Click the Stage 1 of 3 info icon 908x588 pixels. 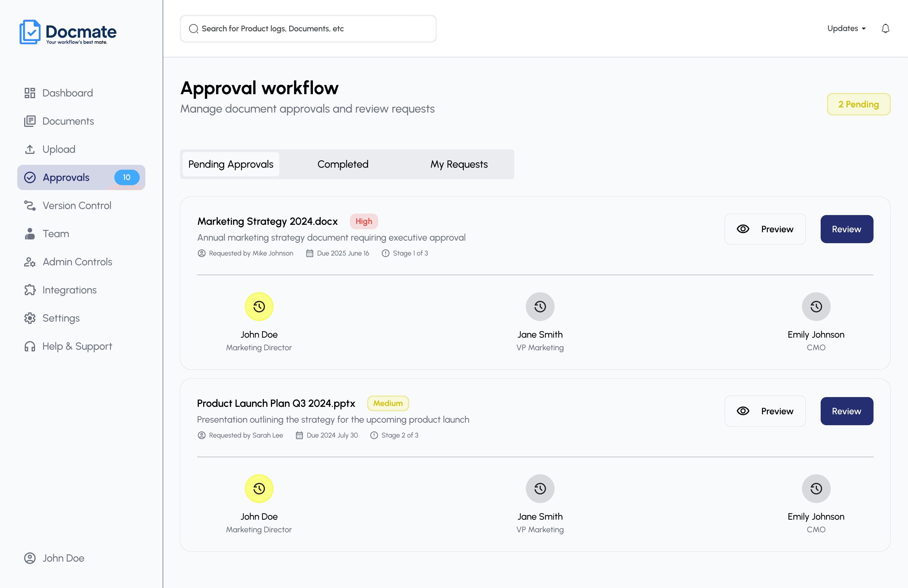pos(386,253)
